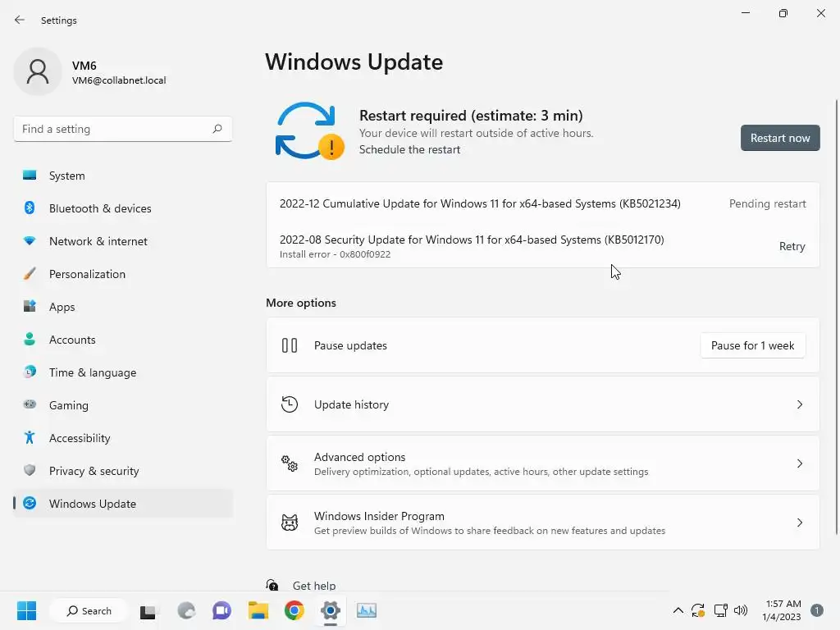Click the Restart now button
Screen dimensions: 840x630
point(780,138)
